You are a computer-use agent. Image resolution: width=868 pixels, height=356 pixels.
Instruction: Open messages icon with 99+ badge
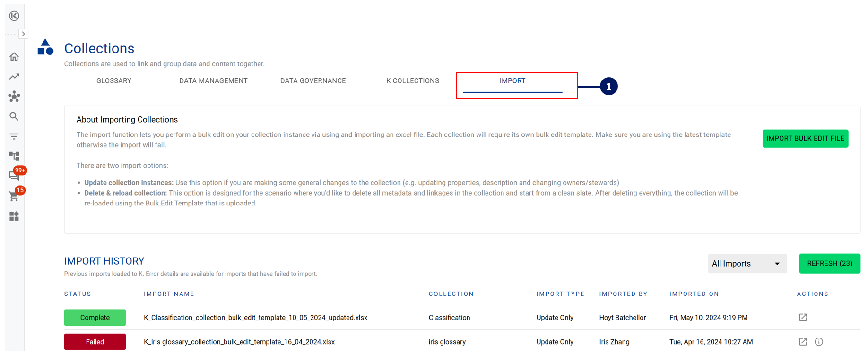[x=14, y=176]
